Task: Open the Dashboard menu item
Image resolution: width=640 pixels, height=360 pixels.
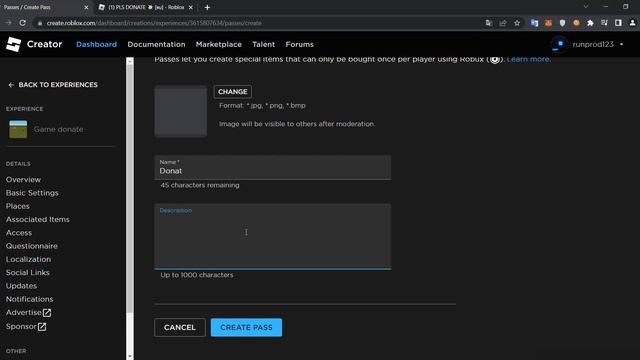Action: [x=96, y=44]
